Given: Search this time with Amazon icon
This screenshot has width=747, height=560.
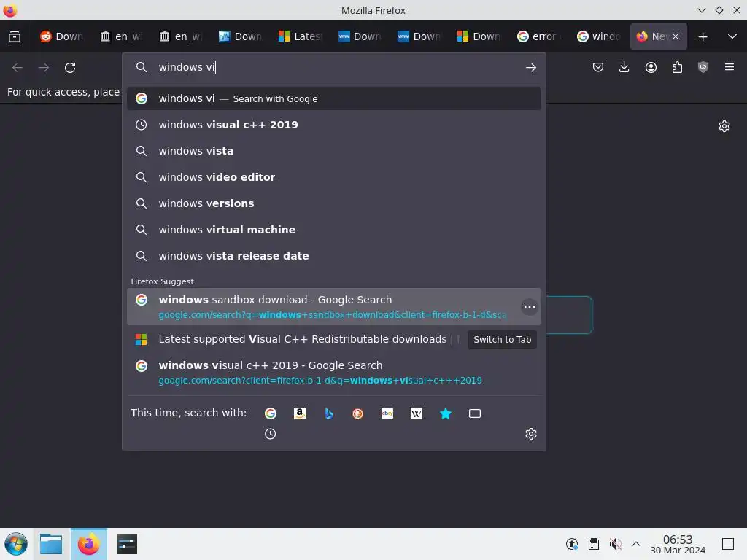Looking at the screenshot, I should [300, 413].
